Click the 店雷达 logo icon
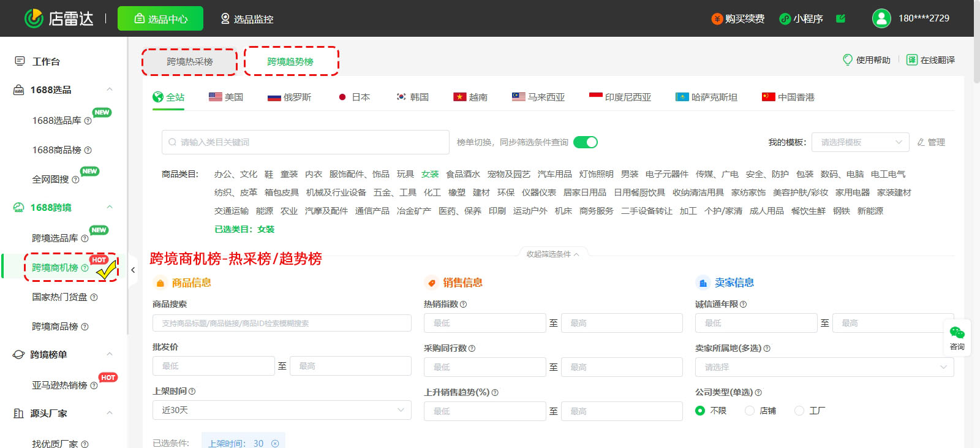980x448 pixels. tap(34, 18)
